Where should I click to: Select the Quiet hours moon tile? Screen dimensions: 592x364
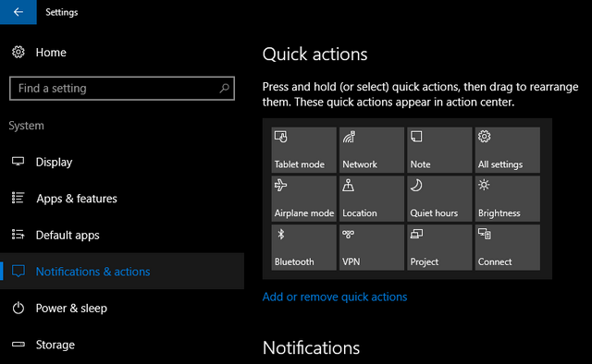coord(439,199)
